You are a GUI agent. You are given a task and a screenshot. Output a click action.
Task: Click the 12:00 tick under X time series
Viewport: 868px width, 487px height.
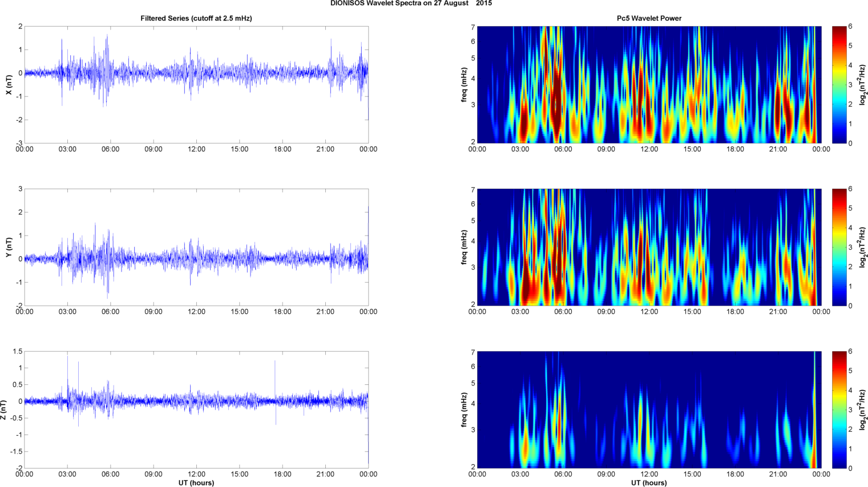[196, 149]
